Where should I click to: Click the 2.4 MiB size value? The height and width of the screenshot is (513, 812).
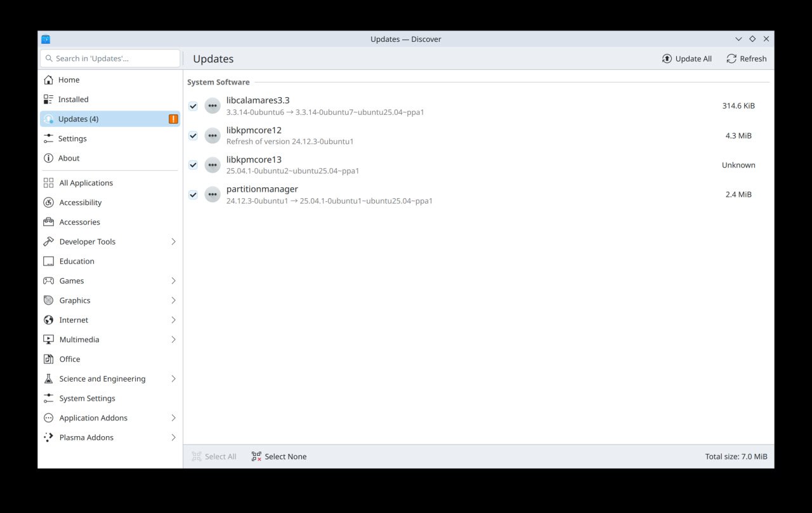tap(738, 194)
